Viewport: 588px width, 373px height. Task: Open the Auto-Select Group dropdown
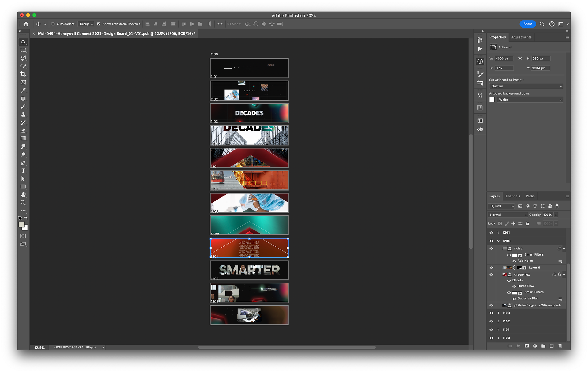pos(86,24)
